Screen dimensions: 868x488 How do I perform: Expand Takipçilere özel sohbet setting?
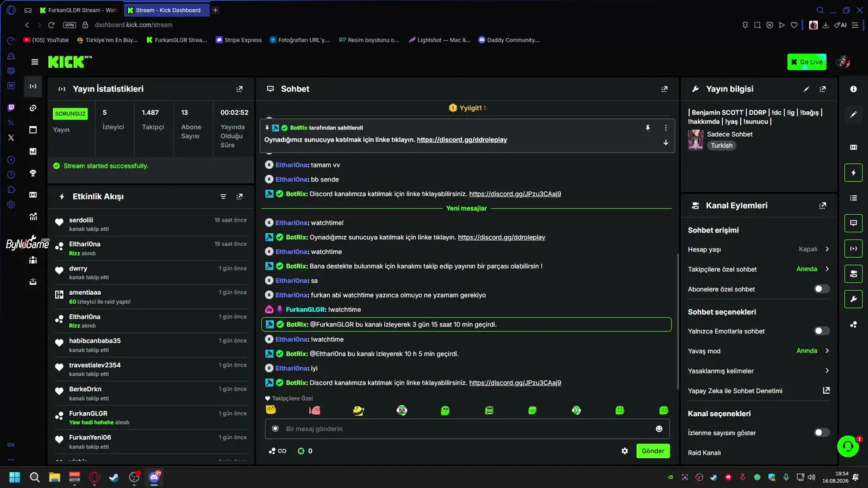(x=759, y=269)
